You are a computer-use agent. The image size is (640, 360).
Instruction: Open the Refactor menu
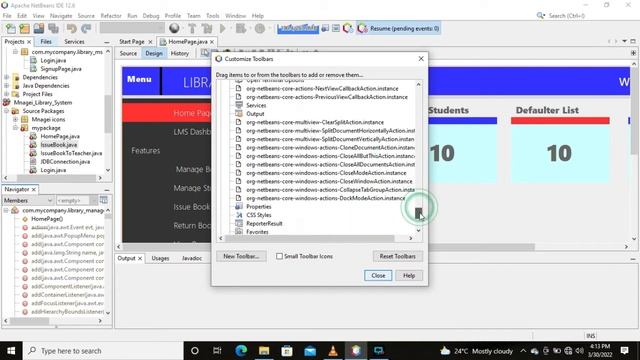point(111,16)
